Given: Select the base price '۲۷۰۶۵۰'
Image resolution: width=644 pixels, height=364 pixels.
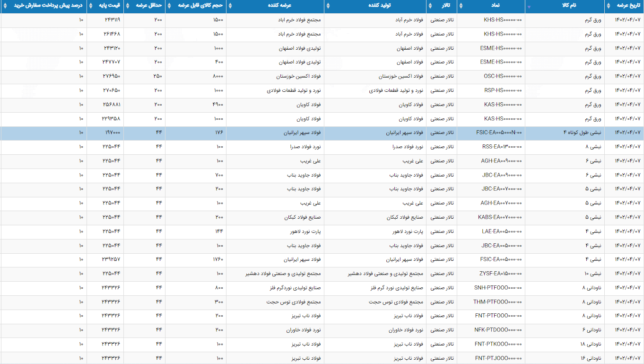Looking at the screenshot, I should 111,90.
